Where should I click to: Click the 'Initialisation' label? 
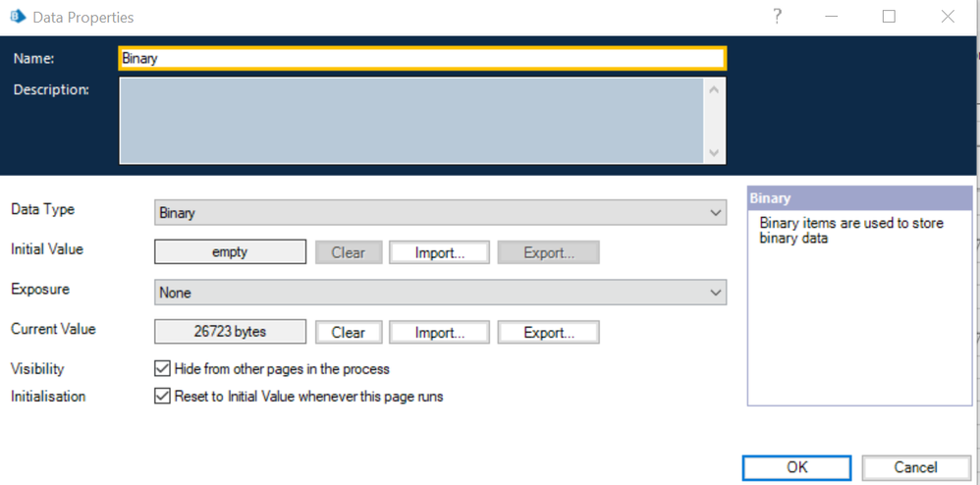[x=48, y=397]
